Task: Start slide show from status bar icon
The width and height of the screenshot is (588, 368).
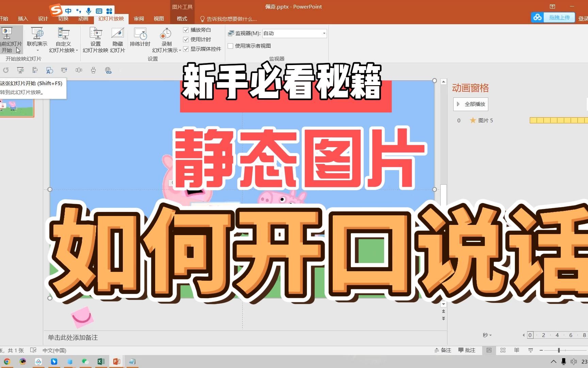Action: pos(530,350)
